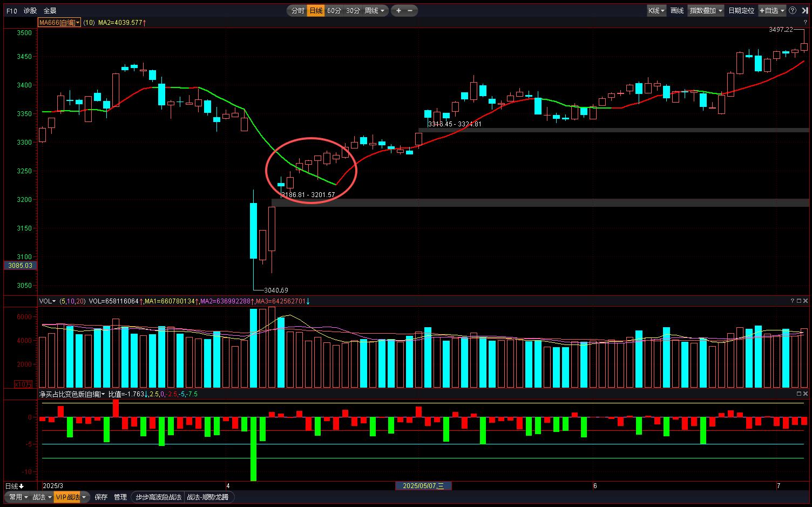Image resolution: width=812 pixels, height=507 pixels.
Task: Close the 净买占比 indicator panel
Action: pos(806,394)
